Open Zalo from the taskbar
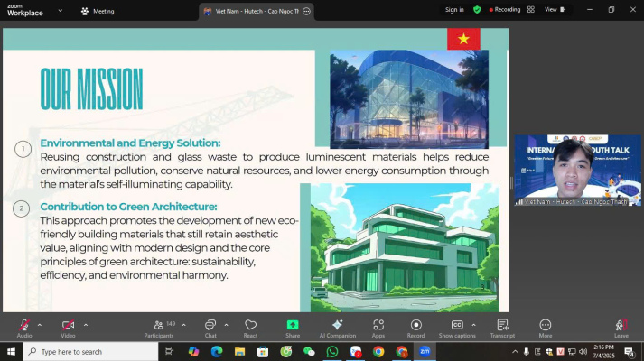The width and height of the screenshot is (644, 361). [x=355, y=352]
